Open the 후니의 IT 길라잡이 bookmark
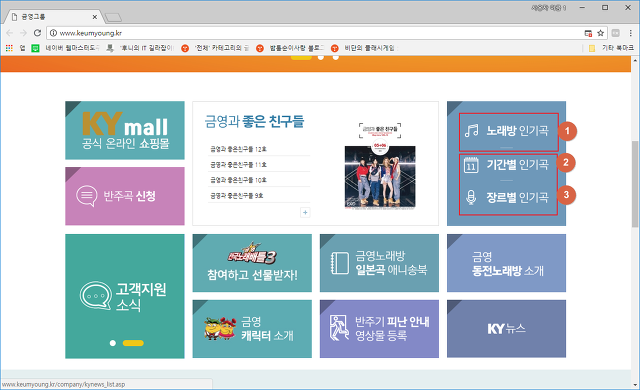This screenshot has height=390, width=640. pos(140,48)
